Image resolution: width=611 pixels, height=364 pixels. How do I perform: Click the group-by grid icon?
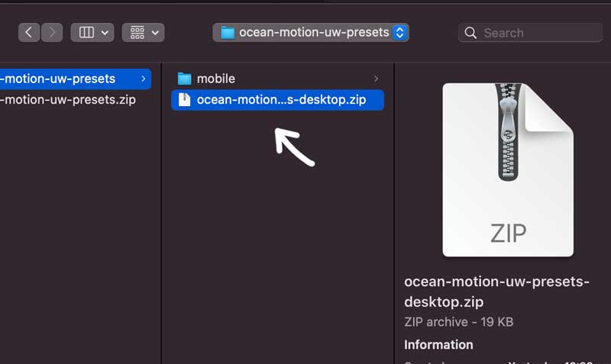(x=137, y=33)
